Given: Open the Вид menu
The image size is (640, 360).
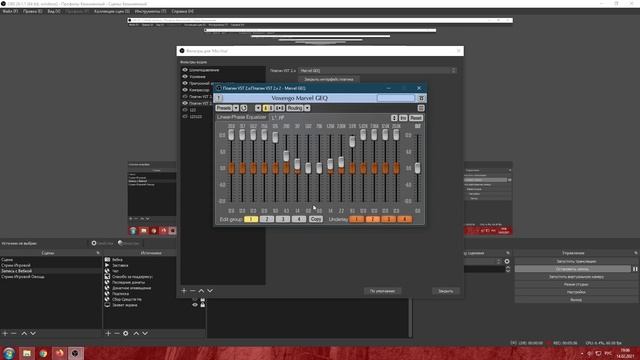Looking at the screenshot, I should click(53, 11).
